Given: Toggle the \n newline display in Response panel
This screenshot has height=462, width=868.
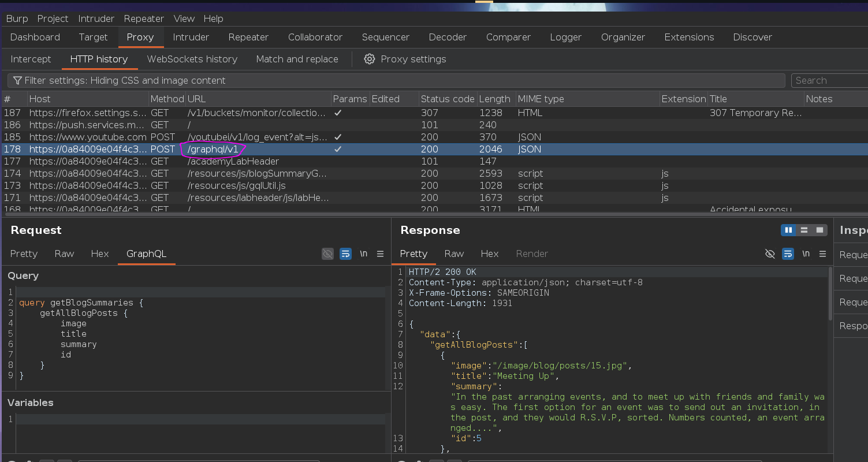Looking at the screenshot, I should [806, 254].
